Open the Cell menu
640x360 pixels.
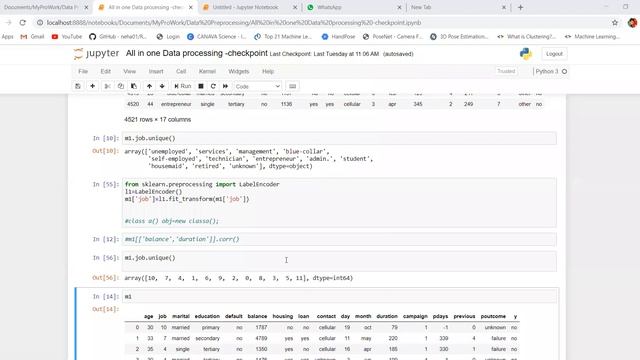(x=181, y=71)
